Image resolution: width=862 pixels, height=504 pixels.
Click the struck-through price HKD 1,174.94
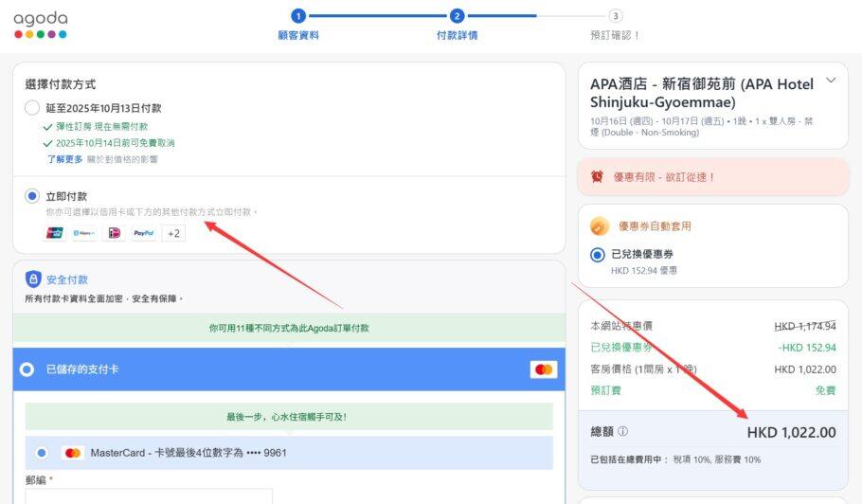point(805,326)
